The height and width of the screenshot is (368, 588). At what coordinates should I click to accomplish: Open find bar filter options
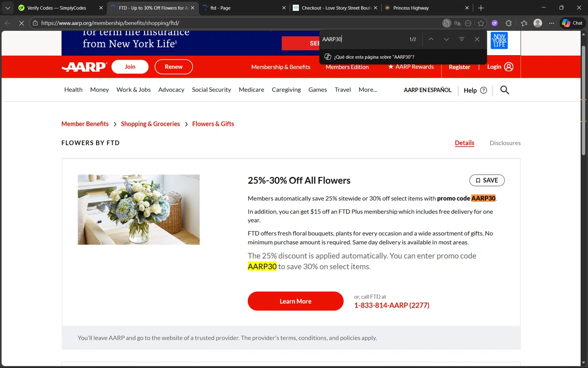click(x=461, y=39)
